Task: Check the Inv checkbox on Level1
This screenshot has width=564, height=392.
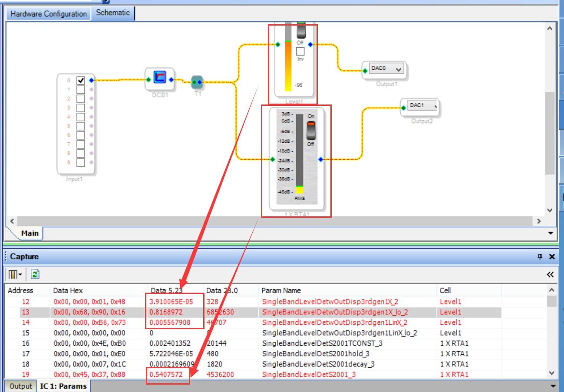Action: (300, 51)
